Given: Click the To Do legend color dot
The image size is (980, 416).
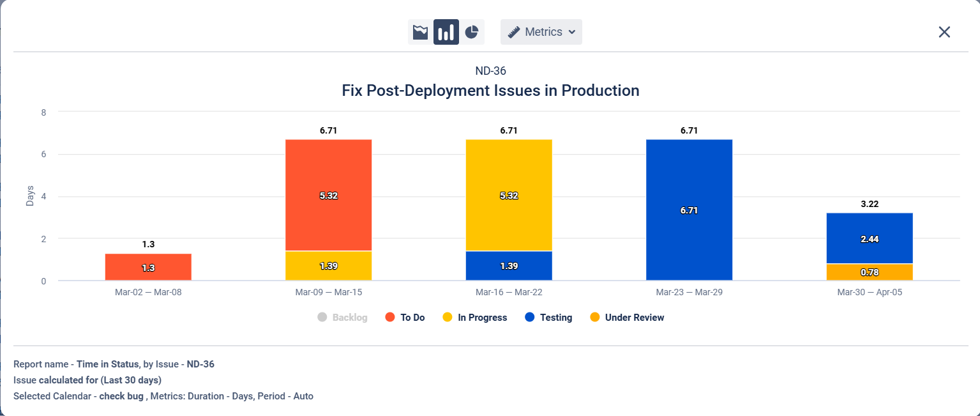Looking at the screenshot, I should click(390, 318).
